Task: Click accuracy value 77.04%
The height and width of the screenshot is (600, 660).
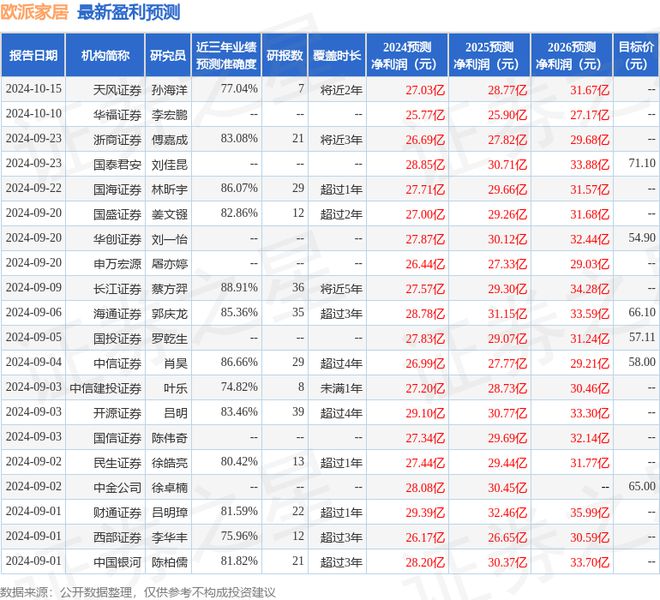Action: click(239, 89)
